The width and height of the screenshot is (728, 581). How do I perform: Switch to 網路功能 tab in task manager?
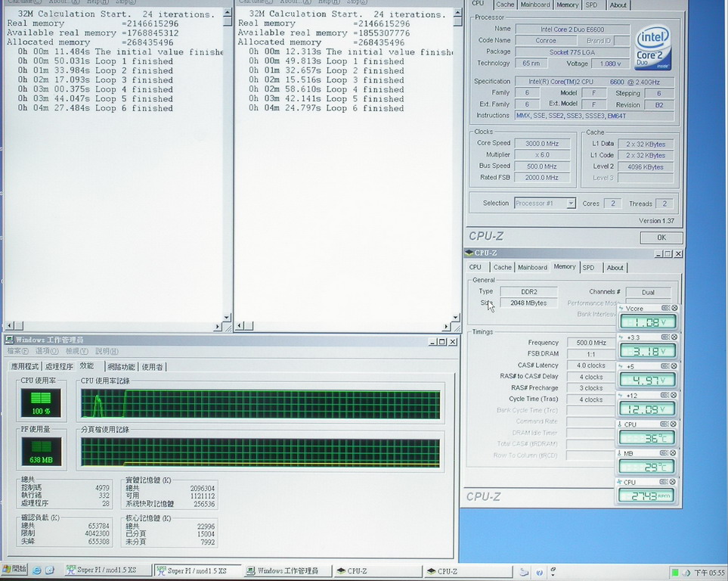(x=122, y=367)
